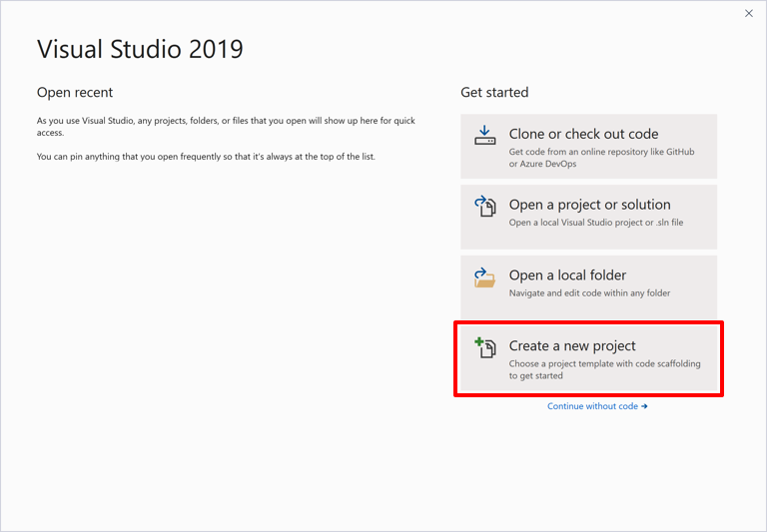
Task: Click the GitHub or Azure DevOps description text
Action: [x=601, y=158]
